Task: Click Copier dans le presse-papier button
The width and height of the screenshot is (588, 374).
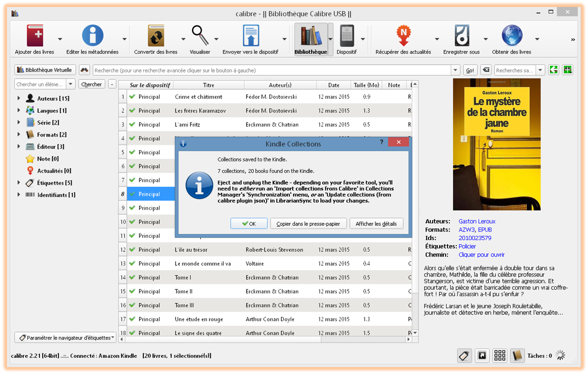Action: click(x=308, y=223)
